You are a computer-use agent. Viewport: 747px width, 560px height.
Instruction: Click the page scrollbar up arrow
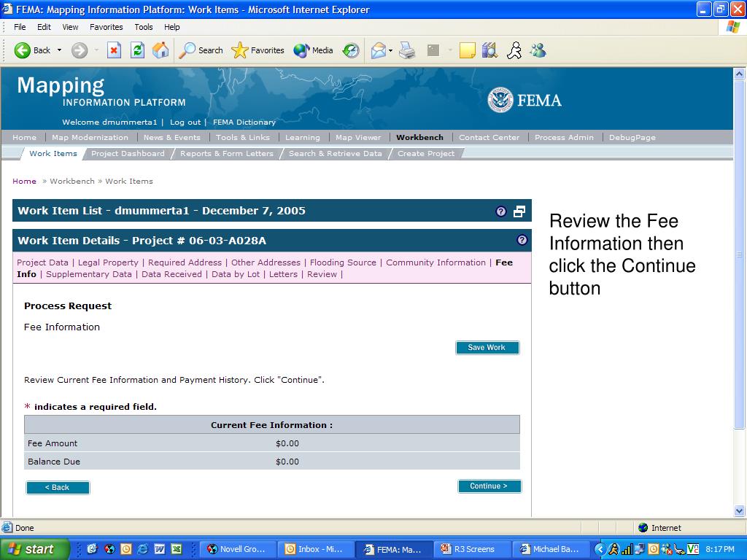click(739, 74)
